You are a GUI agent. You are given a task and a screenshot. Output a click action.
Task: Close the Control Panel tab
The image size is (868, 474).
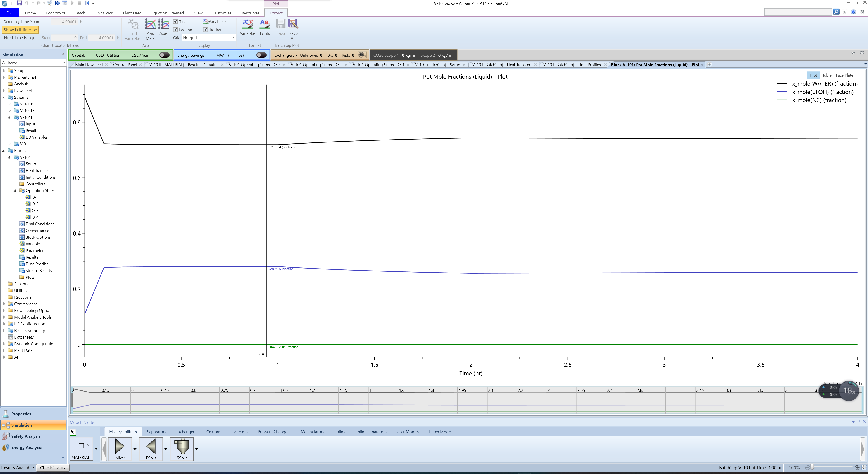(141, 65)
